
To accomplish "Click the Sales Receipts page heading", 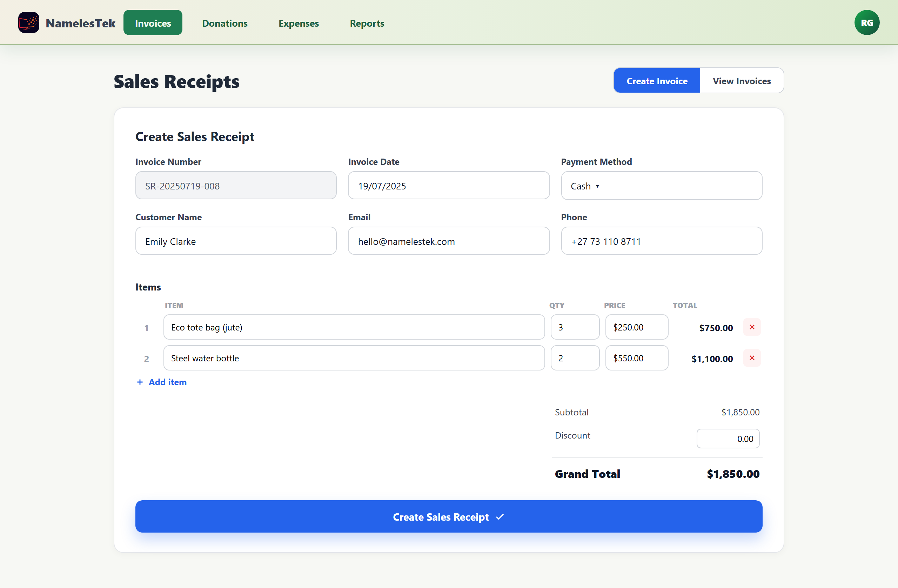I will pos(176,81).
